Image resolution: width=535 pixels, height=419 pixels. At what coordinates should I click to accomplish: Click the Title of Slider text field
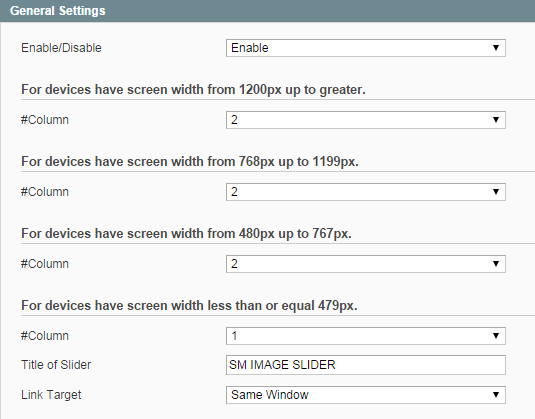(x=365, y=365)
